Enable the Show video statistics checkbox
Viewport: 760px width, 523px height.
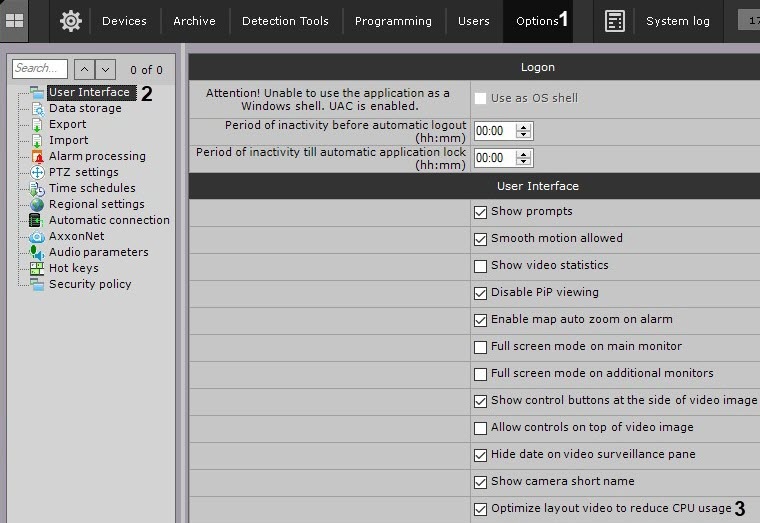(481, 266)
